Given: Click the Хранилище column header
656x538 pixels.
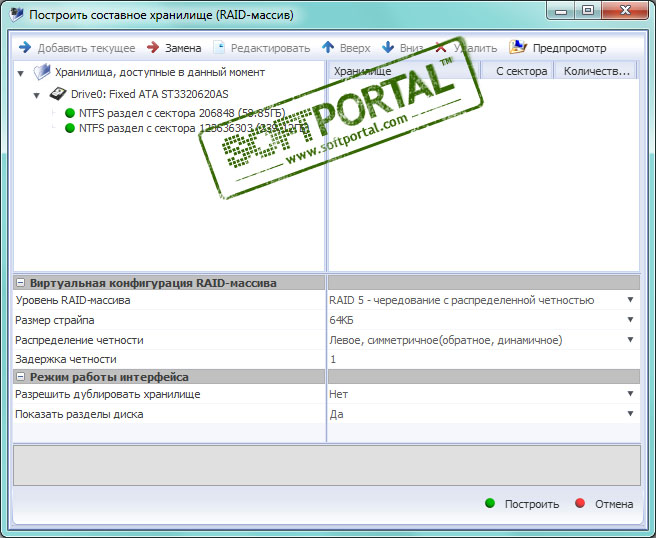Looking at the screenshot, I should pyautogui.click(x=404, y=71).
